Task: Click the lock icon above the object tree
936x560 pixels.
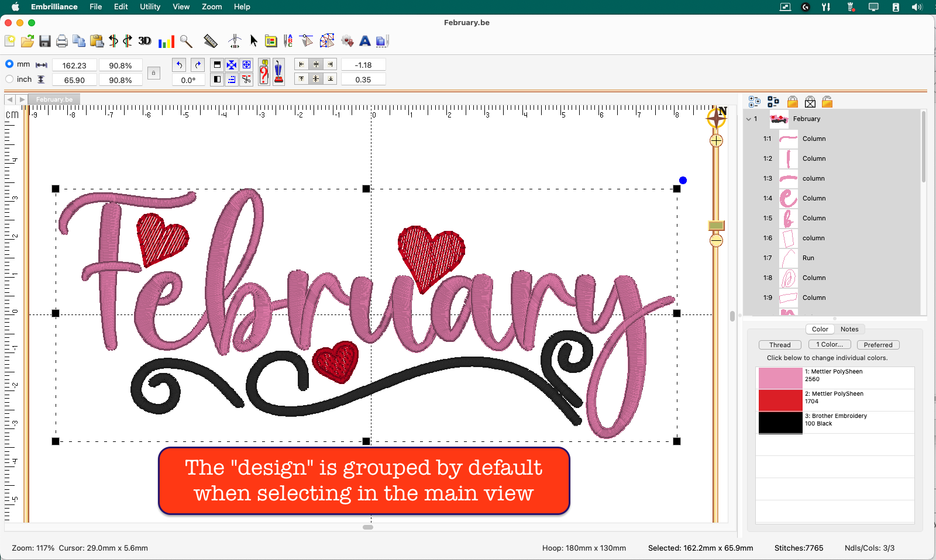Action: pos(793,102)
